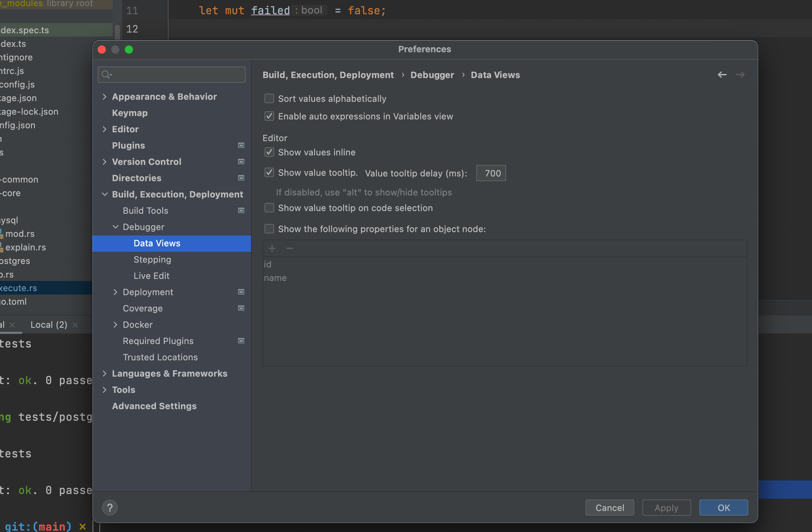Image resolution: width=812 pixels, height=532 pixels.
Task: Open the Keymap settings page
Action: [x=130, y=113]
